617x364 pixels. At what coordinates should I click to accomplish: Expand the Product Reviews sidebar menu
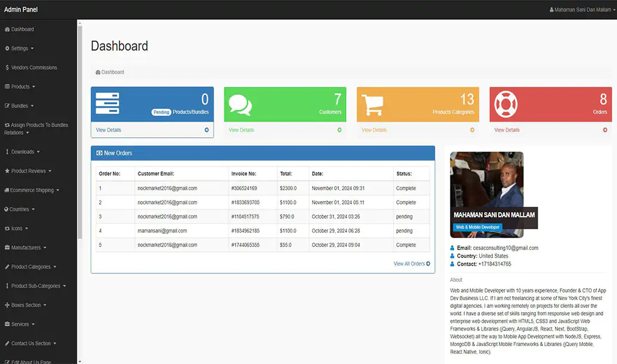[x=31, y=171]
